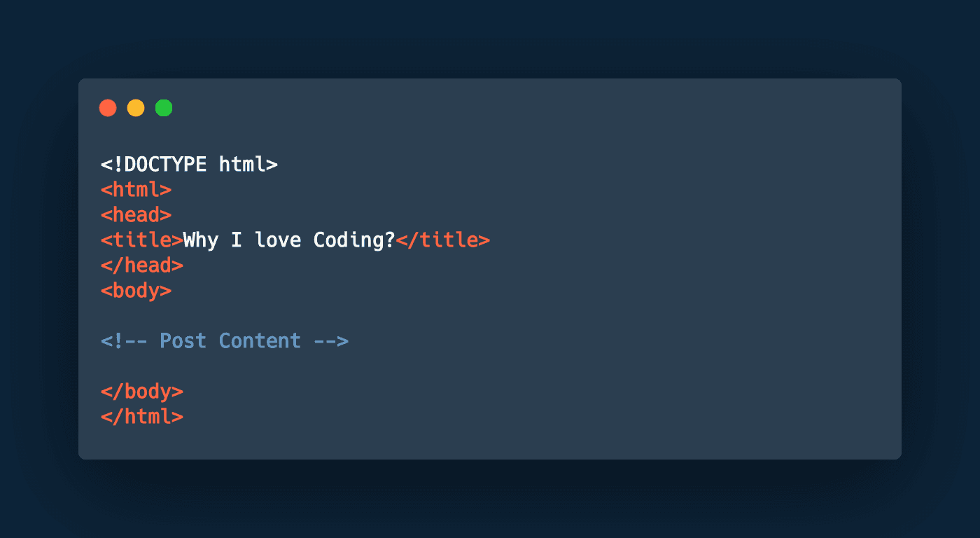The height and width of the screenshot is (538, 980).
Task: Click the opening <title> tag
Action: [142, 240]
